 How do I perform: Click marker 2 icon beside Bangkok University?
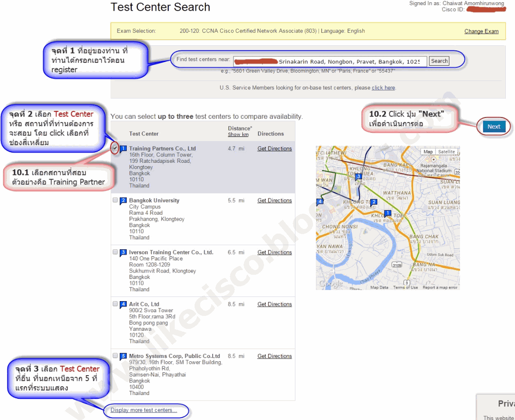pyautogui.click(x=123, y=201)
